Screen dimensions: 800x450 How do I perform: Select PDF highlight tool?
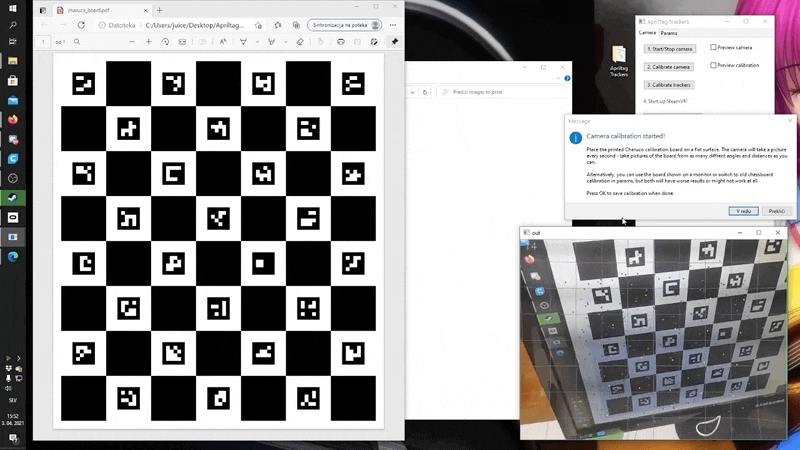click(271, 42)
